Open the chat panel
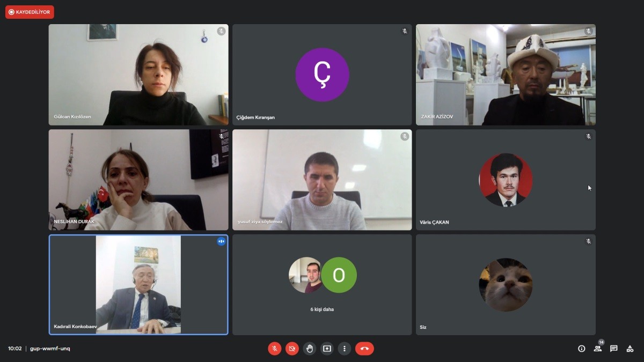The image size is (644, 362). [614, 349]
